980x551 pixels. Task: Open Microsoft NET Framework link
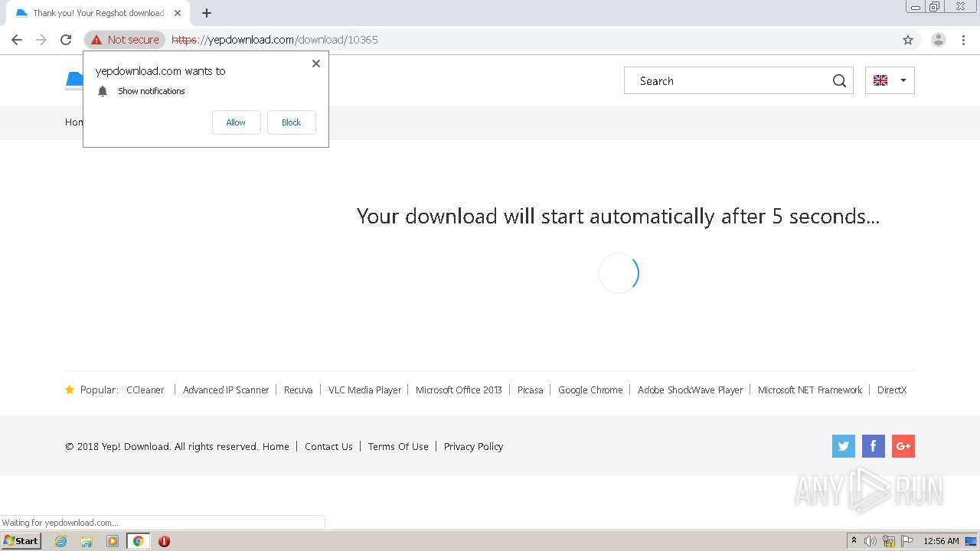tap(810, 390)
